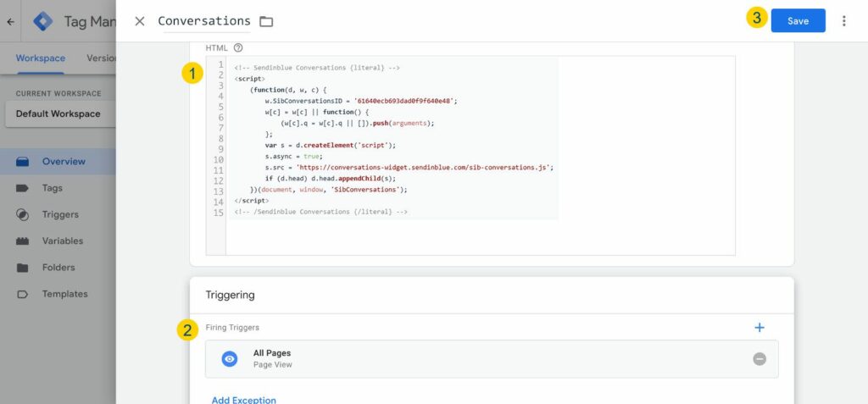Image resolution: width=868 pixels, height=404 pixels.
Task: Click line number 15 in the gutter
Action: 218,213
